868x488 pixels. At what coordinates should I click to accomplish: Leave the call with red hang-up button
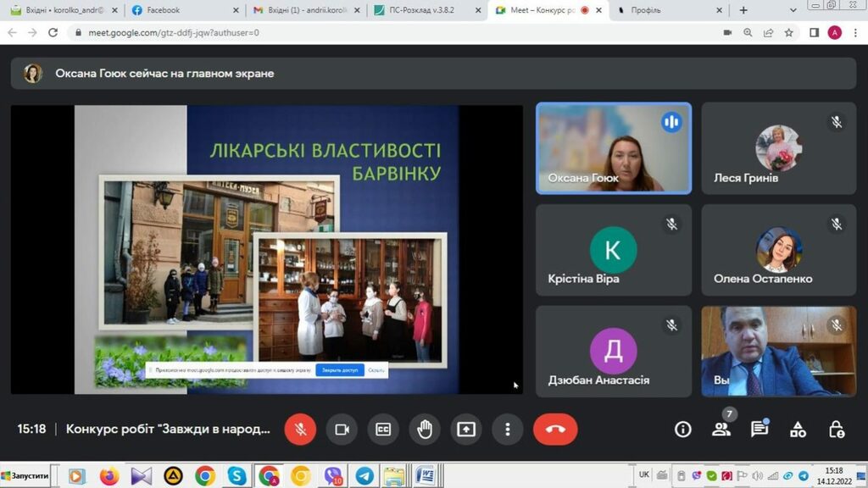point(555,430)
